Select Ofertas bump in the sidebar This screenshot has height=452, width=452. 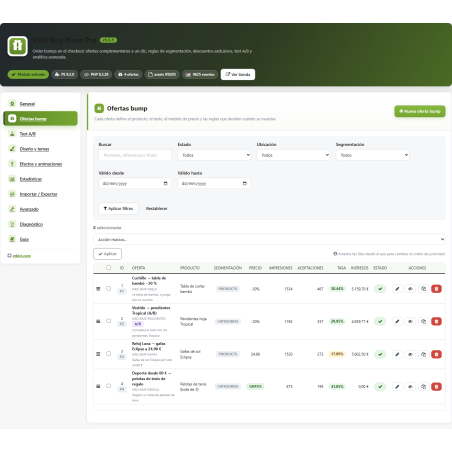(x=40, y=119)
